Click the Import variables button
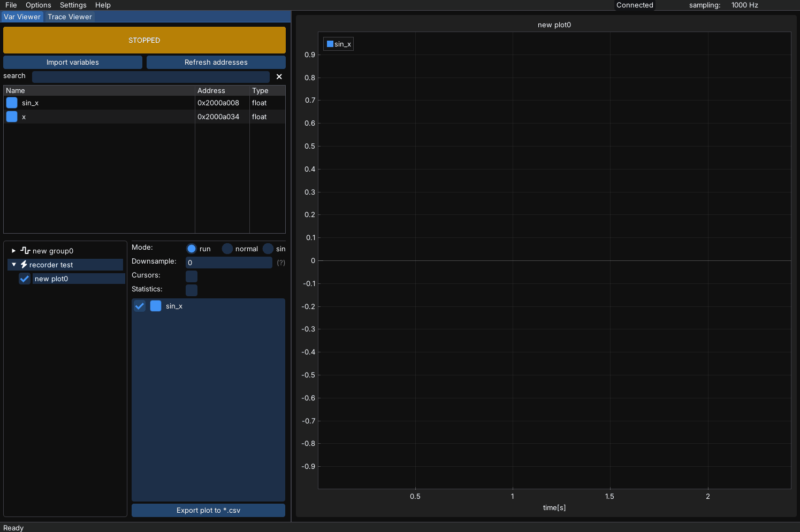The height and width of the screenshot is (532, 800). 73,62
